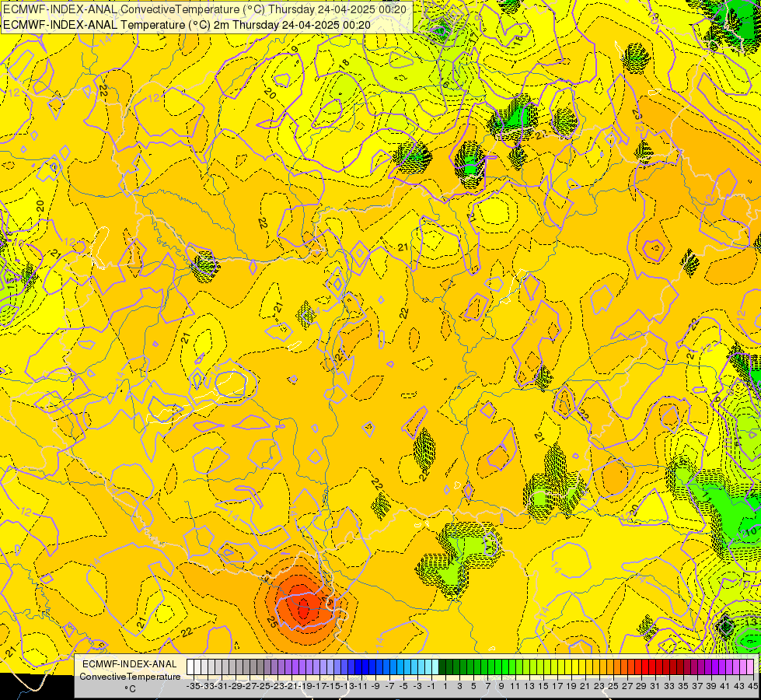The width and height of the screenshot is (761, 700).
Task: Click the 11 value on the legend scale
Action: [515, 686]
